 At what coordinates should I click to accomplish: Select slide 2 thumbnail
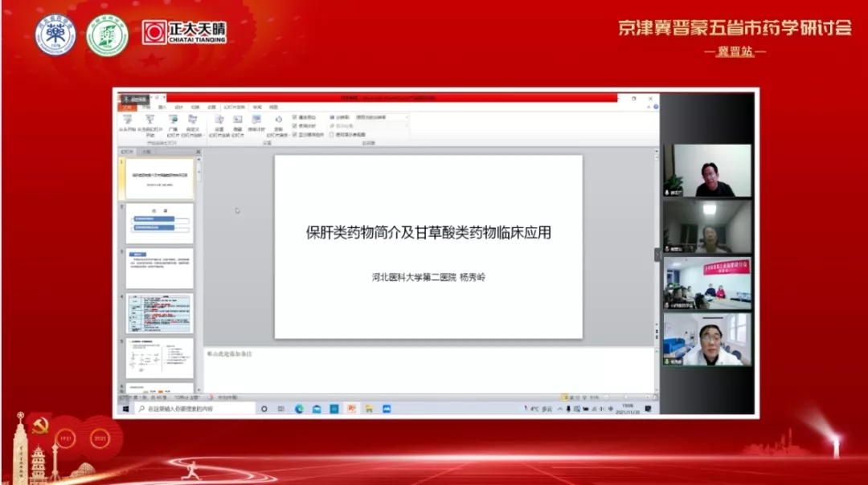[159, 223]
